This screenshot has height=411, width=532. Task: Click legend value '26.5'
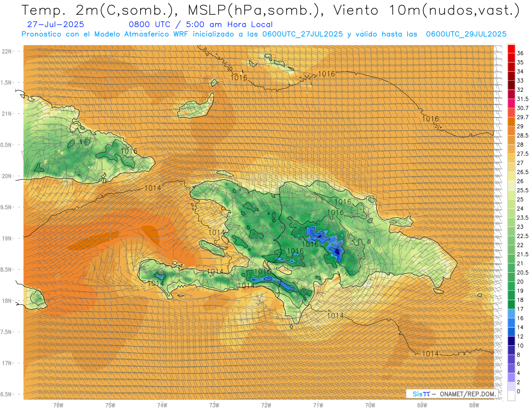point(523,172)
